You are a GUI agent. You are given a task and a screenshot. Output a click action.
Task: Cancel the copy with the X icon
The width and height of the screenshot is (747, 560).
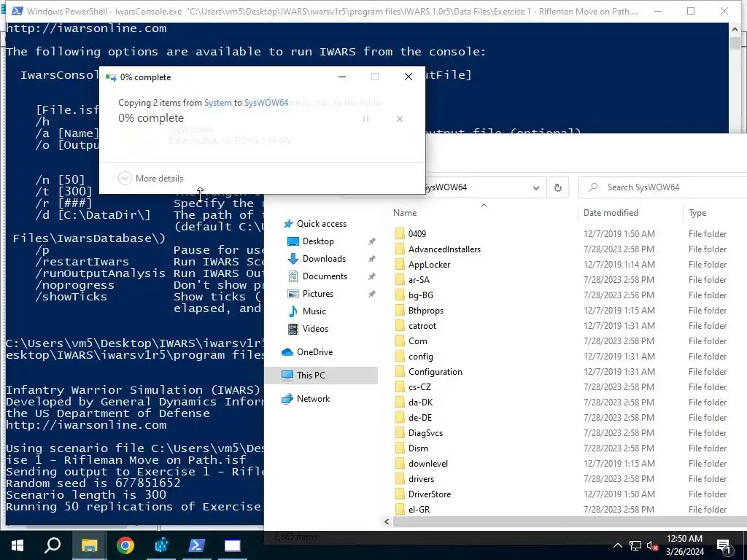click(x=400, y=119)
